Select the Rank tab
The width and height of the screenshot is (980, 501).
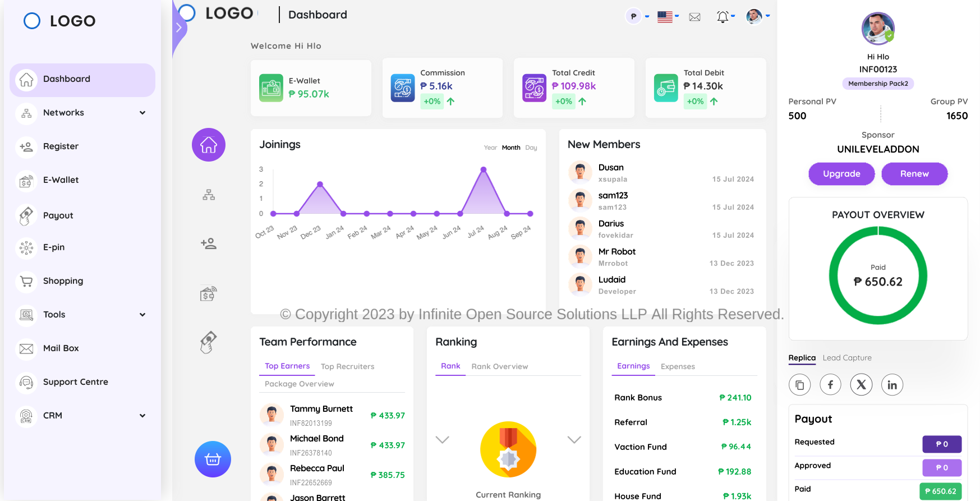[x=450, y=366]
